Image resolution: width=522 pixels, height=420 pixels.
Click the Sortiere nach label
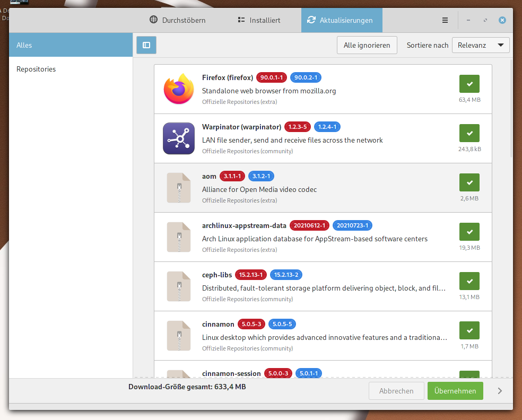[x=428, y=45]
